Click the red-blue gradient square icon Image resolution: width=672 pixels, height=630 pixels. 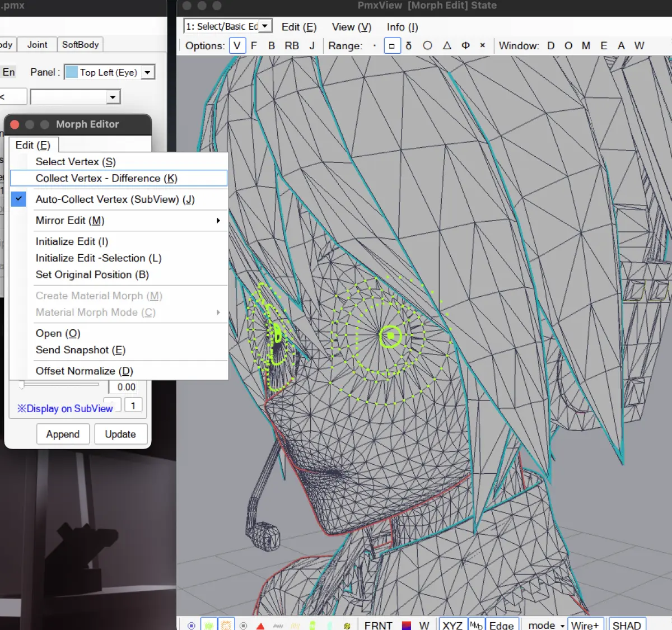(x=407, y=626)
